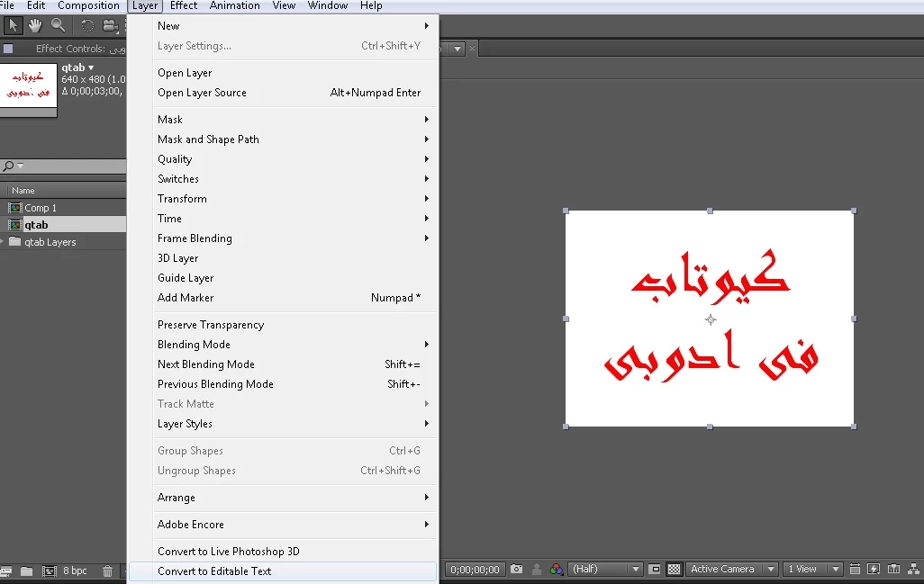Take a snapshot with camera icon
This screenshot has width=924, height=584.
pyautogui.click(x=517, y=569)
